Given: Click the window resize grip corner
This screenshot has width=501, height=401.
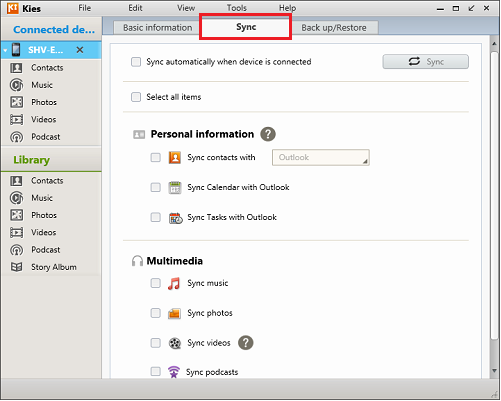Looking at the screenshot, I should [495, 395].
